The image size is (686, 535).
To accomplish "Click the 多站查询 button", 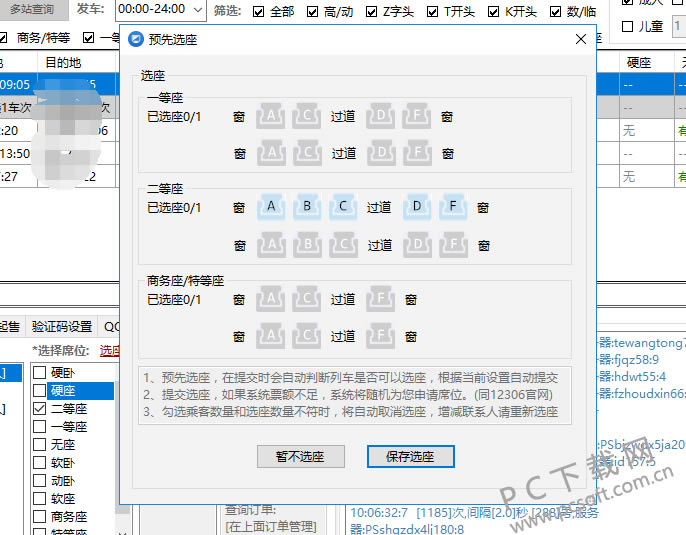I will tap(33, 10).
